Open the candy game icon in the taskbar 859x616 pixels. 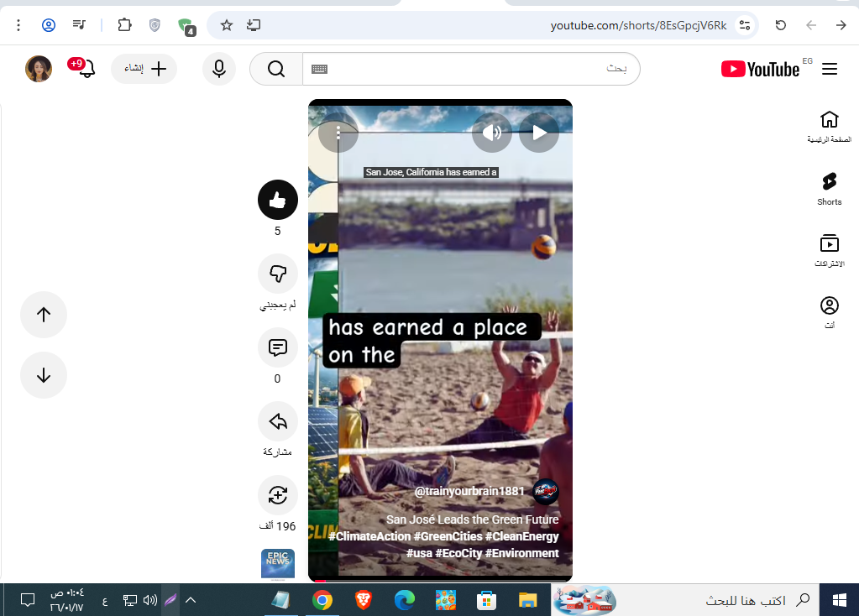(x=445, y=600)
